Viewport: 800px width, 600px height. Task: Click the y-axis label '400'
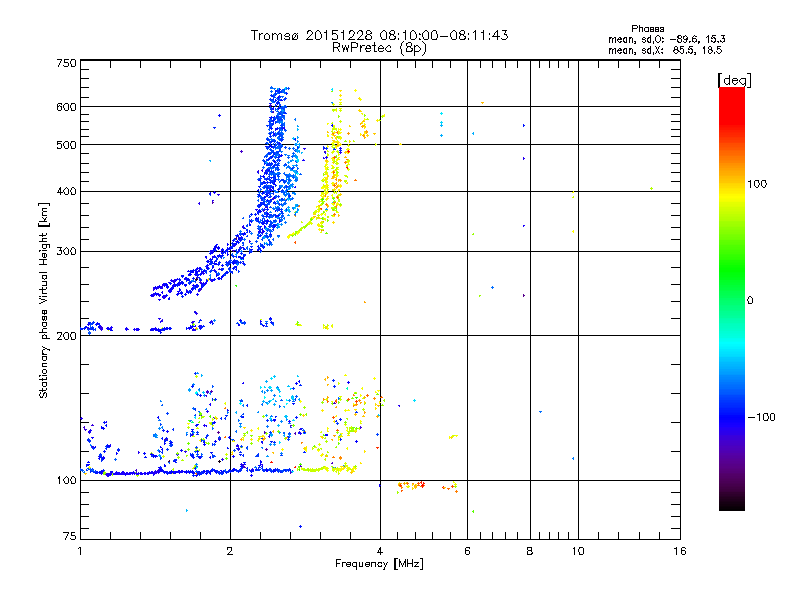pyautogui.click(x=66, y=192)
